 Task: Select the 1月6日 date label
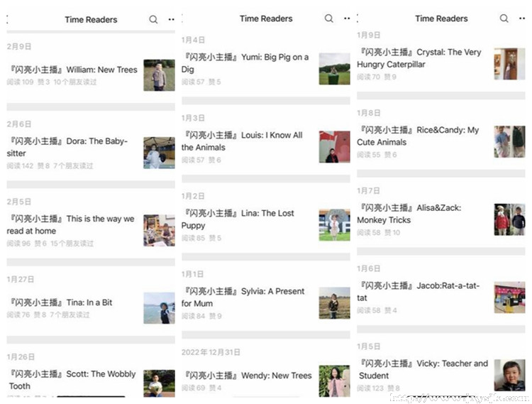[x=368, y=268]
